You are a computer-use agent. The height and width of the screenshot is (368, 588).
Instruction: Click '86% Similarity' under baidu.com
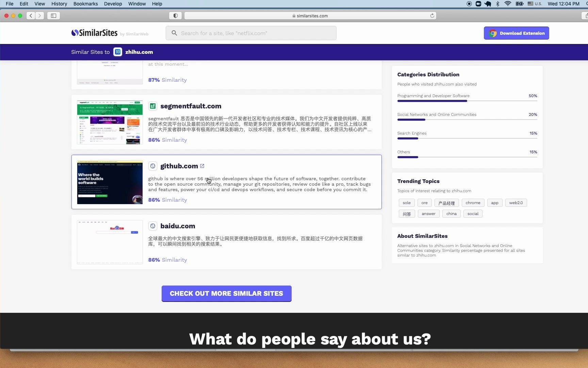pyautogui.click(x=167, y=260)
